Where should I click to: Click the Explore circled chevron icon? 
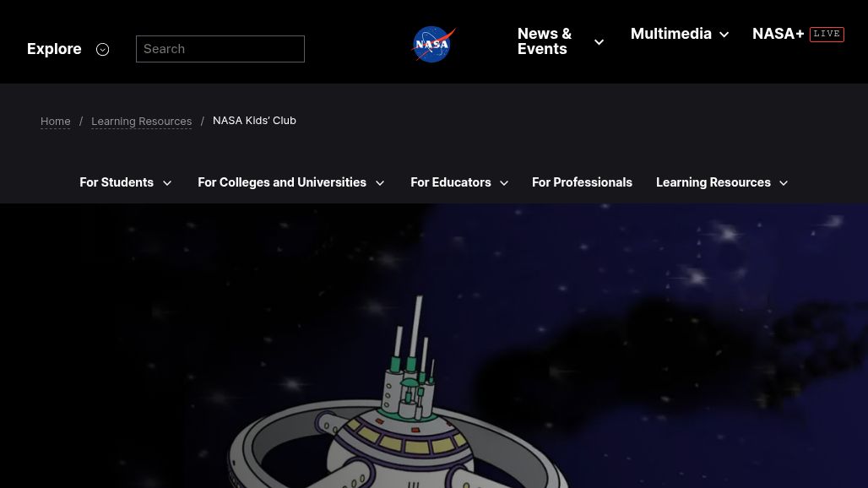pyautogui.click(x=102, y=49)
